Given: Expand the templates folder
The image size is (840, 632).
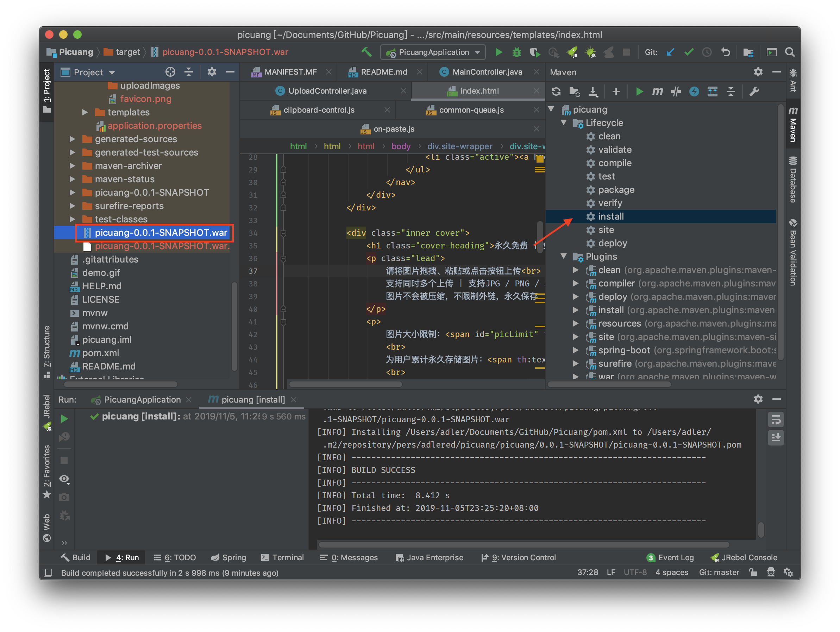Looking at the screenshot, I should (x=85, y=112).
